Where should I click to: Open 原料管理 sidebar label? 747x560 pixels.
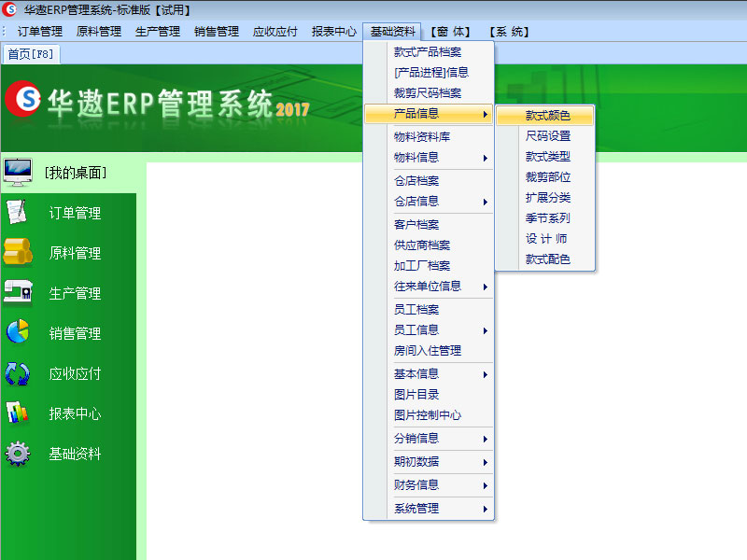point(75,253)
